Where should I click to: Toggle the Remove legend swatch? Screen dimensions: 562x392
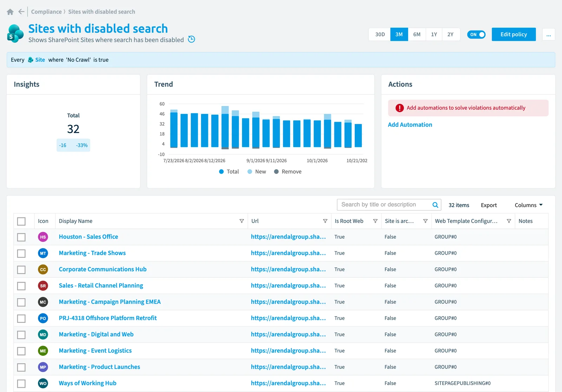276,172
